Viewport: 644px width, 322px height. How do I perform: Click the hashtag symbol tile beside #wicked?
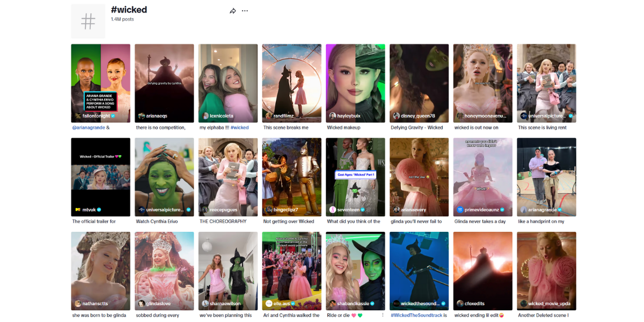click(88, 21)
